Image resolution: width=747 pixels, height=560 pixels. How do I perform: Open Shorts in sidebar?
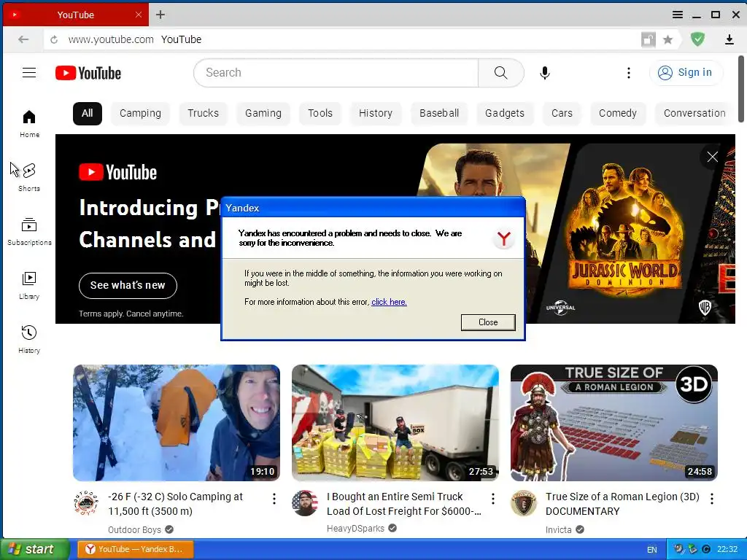point(29,177)
